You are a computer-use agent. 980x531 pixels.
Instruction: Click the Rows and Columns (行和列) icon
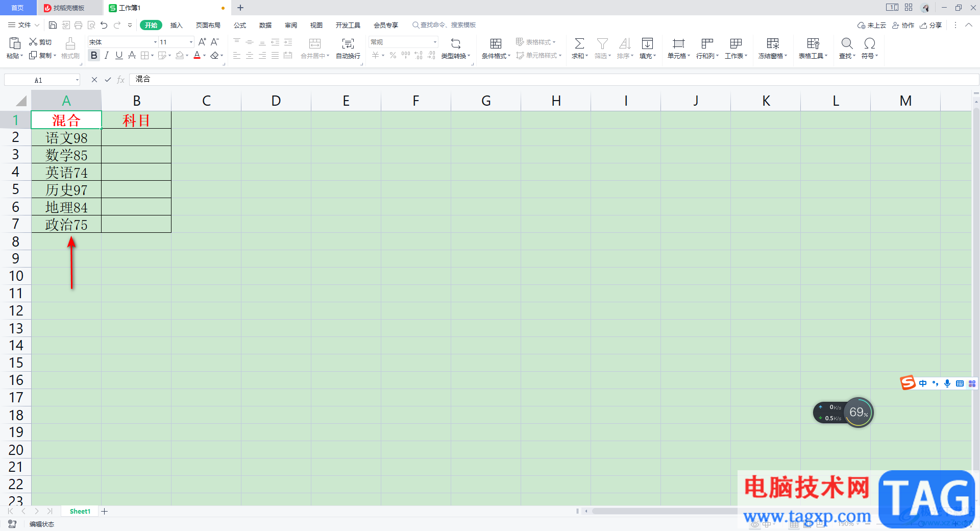(x=707, y=43)
